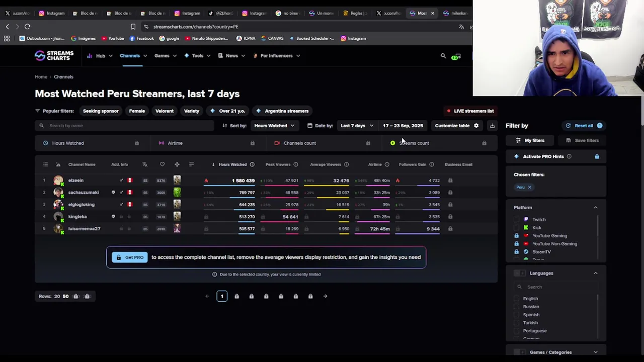
Task: Click the language column translate icon
Action: click(x=145, y=164)
